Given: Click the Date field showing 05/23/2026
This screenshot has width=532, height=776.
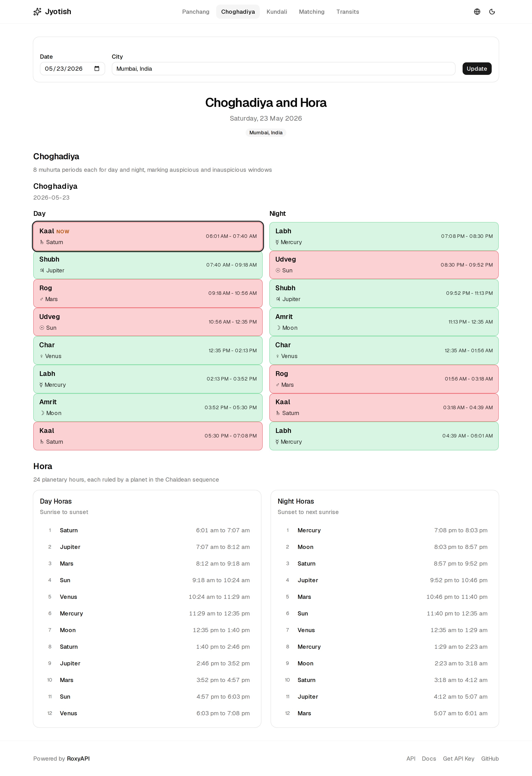Looking at the screenshot, I should click(73, 68).
